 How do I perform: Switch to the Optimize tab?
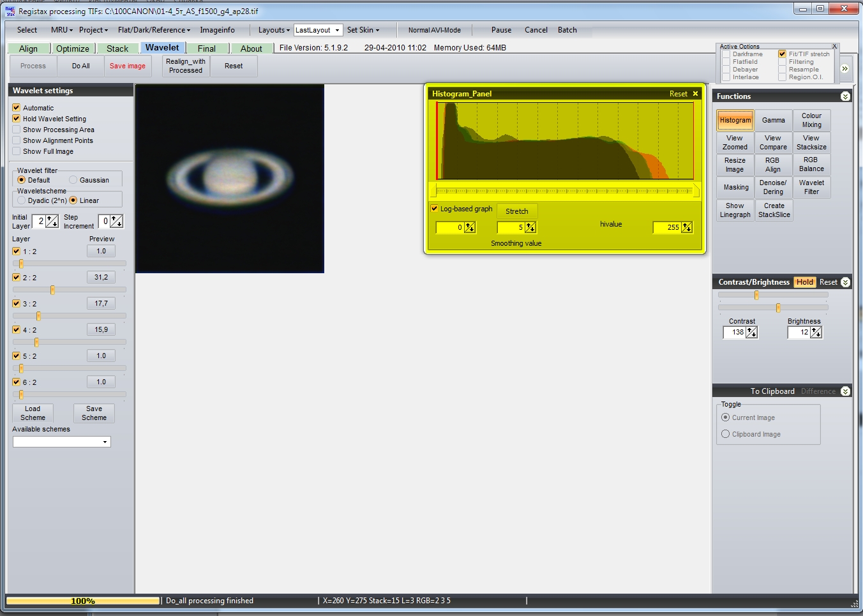73,49
